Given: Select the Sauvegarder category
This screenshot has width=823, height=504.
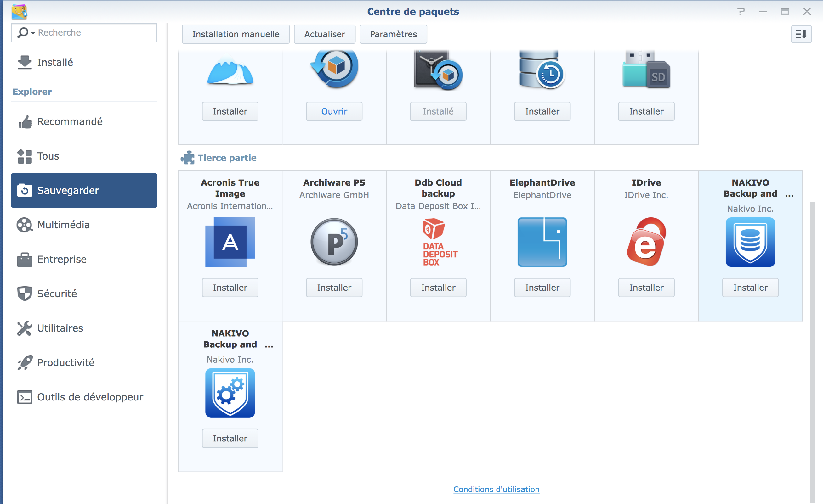Looking at the screenshot, I should pos(84,190).
